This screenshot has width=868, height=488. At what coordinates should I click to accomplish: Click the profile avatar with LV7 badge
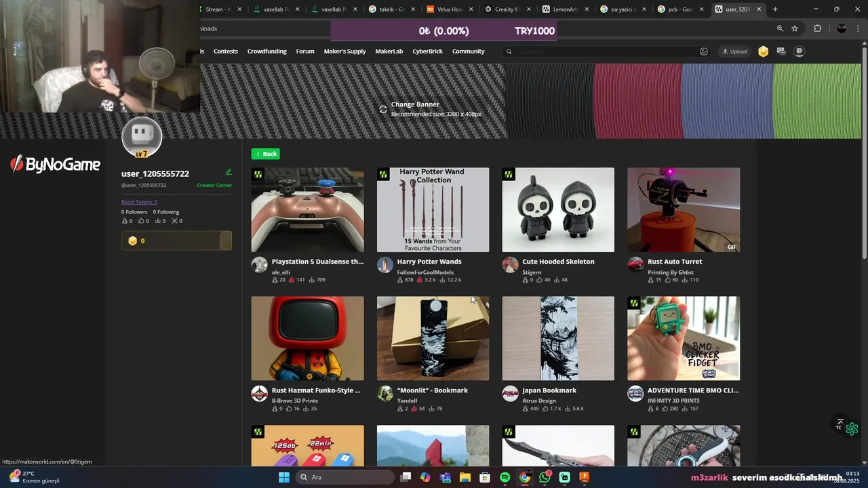coord(142,138)
